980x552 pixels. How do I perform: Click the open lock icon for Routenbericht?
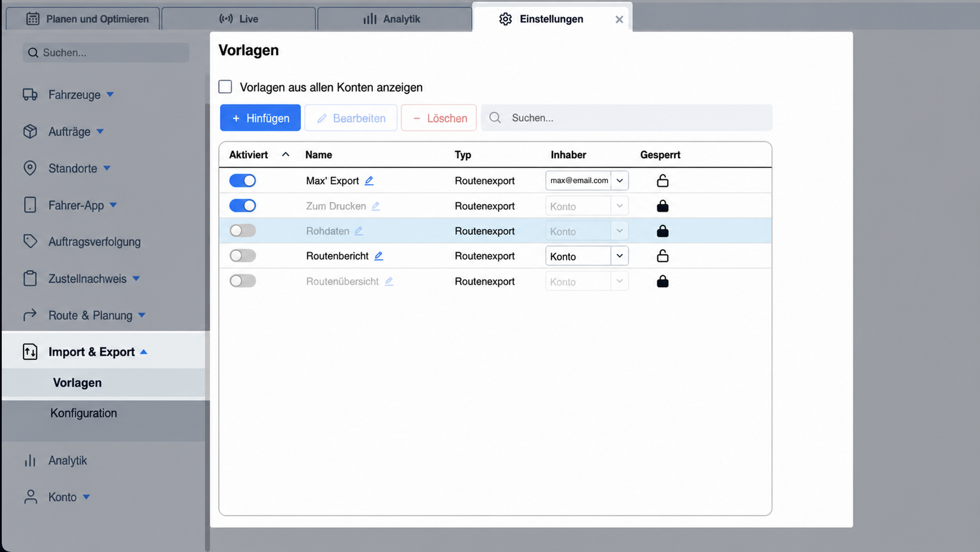(x=662, y=256)
